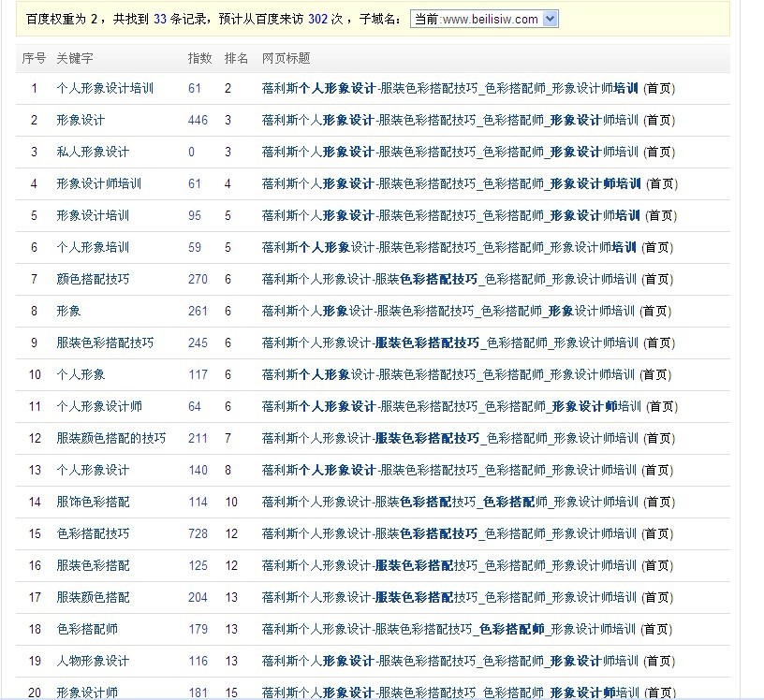Click the 网页标题 column header

click(x=286, y=58)
